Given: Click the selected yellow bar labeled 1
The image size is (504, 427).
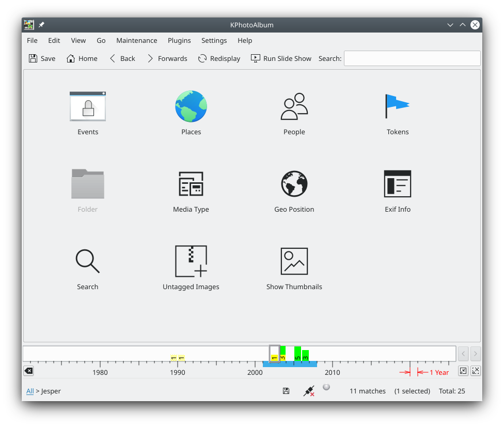Looking at the screenshot, I should click(274, 358).
